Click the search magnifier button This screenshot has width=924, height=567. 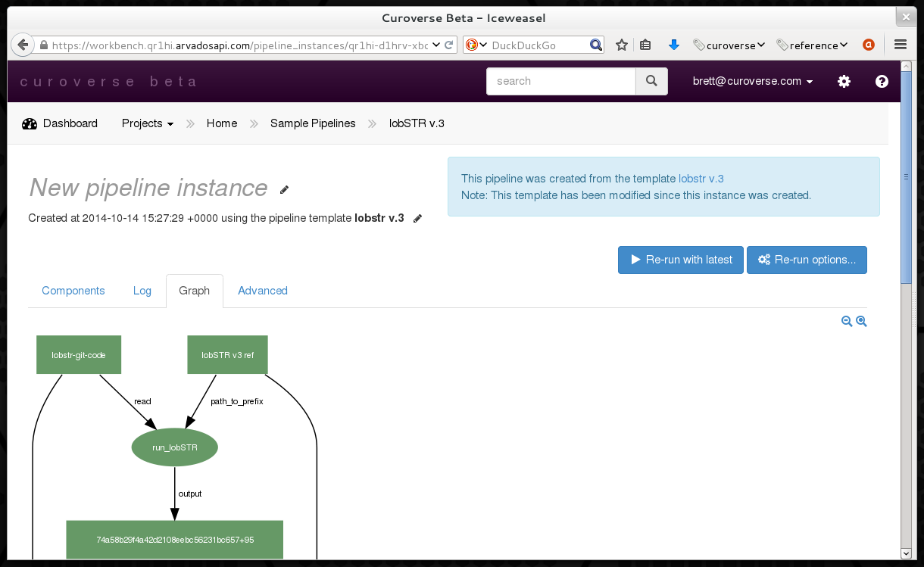[651, 81]
